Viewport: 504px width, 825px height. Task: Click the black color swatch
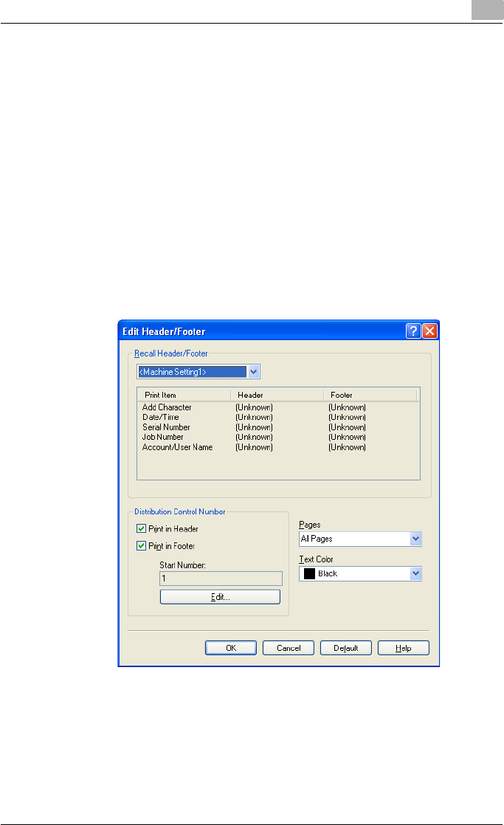[x=309, y=573]
